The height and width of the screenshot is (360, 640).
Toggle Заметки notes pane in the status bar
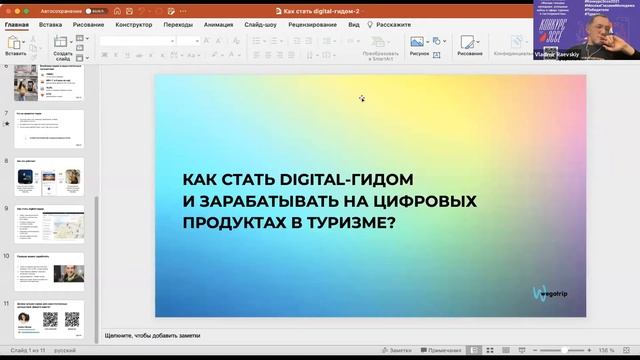point(396,350)
